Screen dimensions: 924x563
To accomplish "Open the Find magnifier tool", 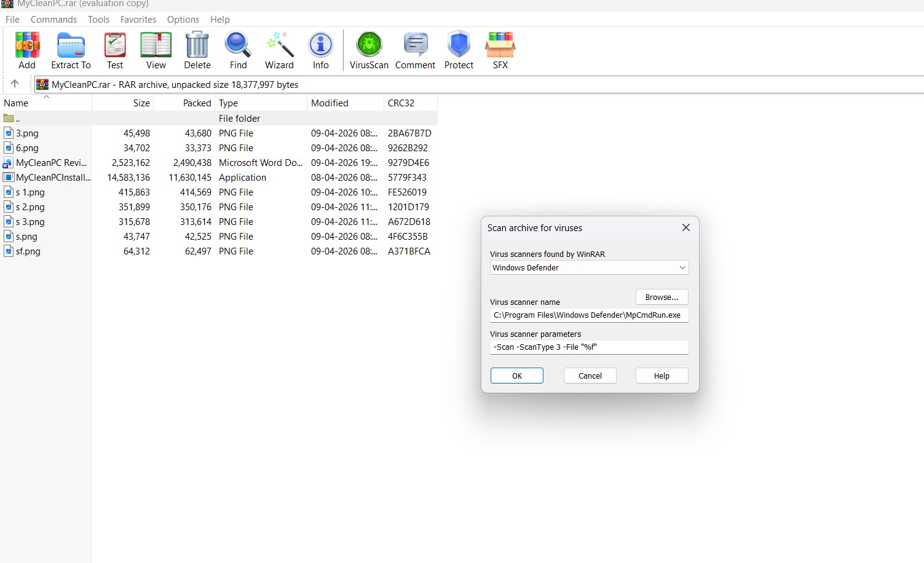I will [x=238, y=50].
